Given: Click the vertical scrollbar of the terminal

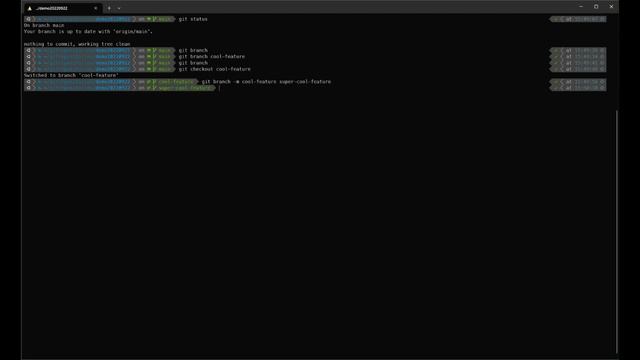Looking at the screenshot, I should pos(617,231).
